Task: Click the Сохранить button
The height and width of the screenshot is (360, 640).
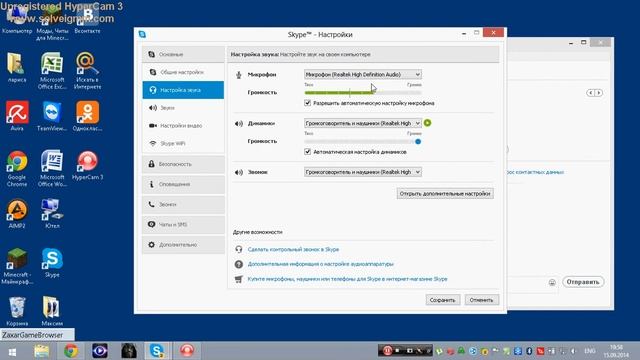Action: tap(442, 300)
